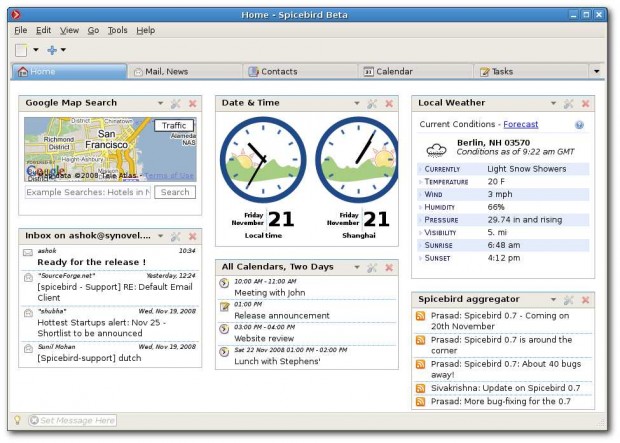Click task icon for Release announcement

(x=224, y=306)
